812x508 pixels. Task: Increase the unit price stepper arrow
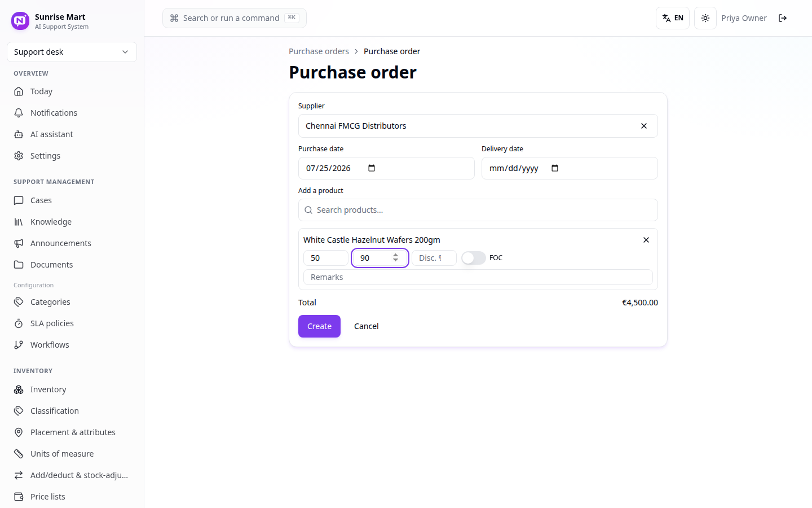396,255
